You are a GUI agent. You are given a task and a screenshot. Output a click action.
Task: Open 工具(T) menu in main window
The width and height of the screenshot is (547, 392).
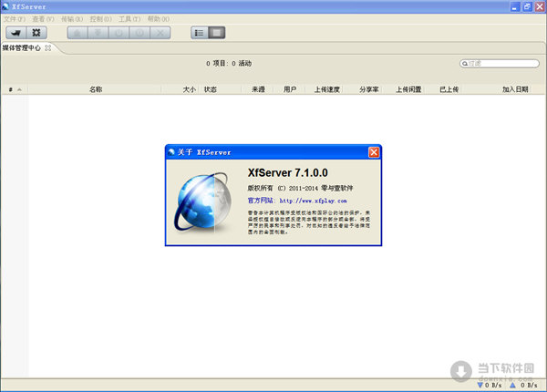pos(129,19)
